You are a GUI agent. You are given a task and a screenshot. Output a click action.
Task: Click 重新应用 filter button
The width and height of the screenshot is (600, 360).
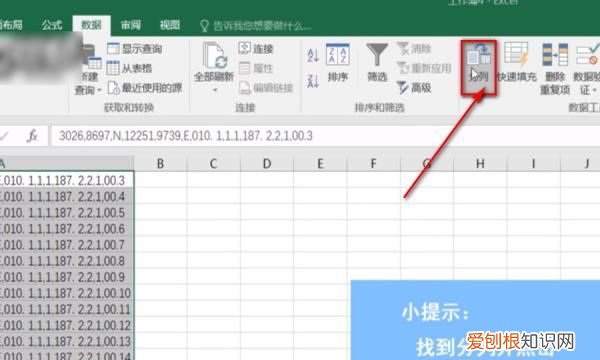click(x=424, y=68)
